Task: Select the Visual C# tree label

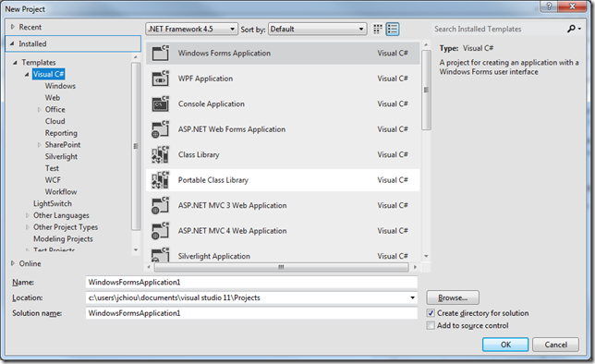Action: tap(49, 75)
